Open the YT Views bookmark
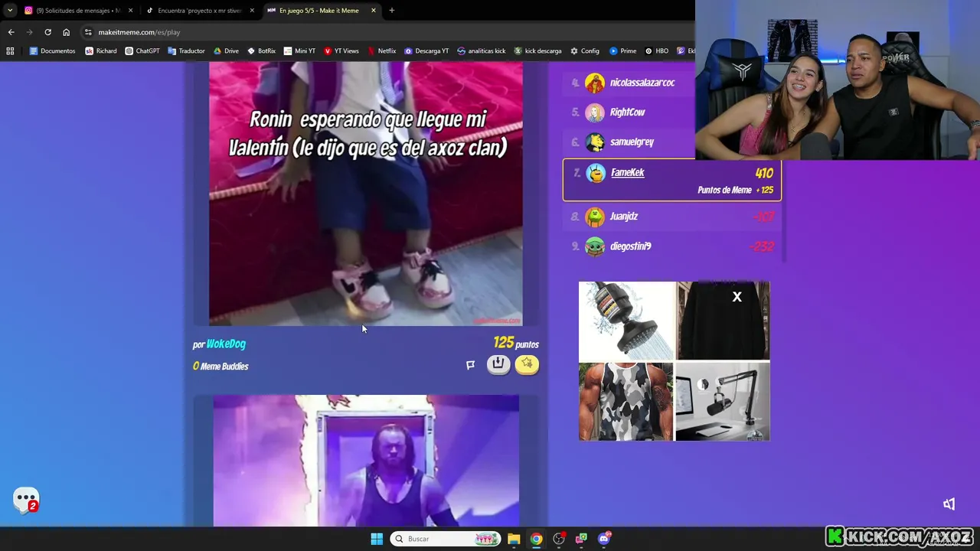 click(x=341, y=51)
